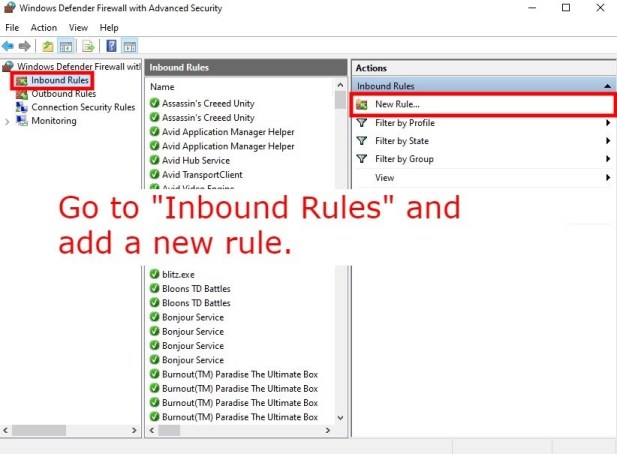Click the firewall app icon in title bar

pyautogui.click(x=9, y=8)
